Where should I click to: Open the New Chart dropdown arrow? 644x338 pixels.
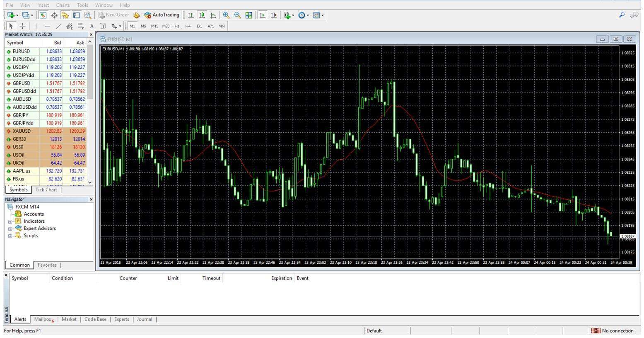pos(17,15)
